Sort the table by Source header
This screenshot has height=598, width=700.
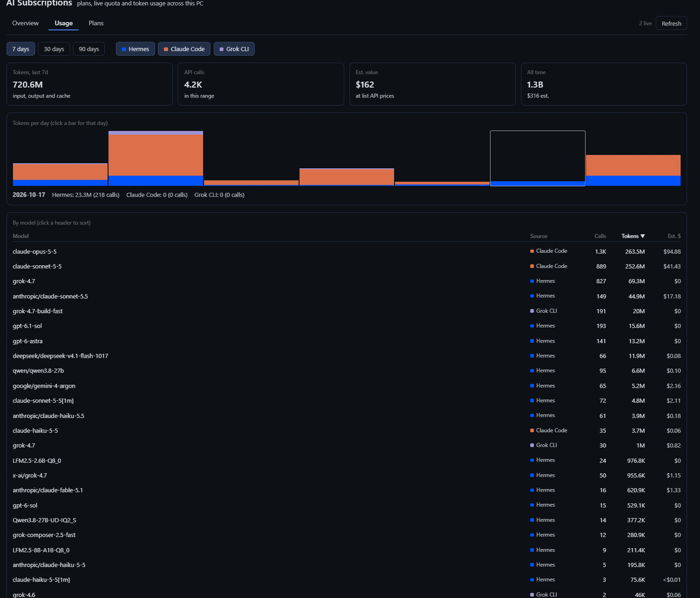(539, 236)
